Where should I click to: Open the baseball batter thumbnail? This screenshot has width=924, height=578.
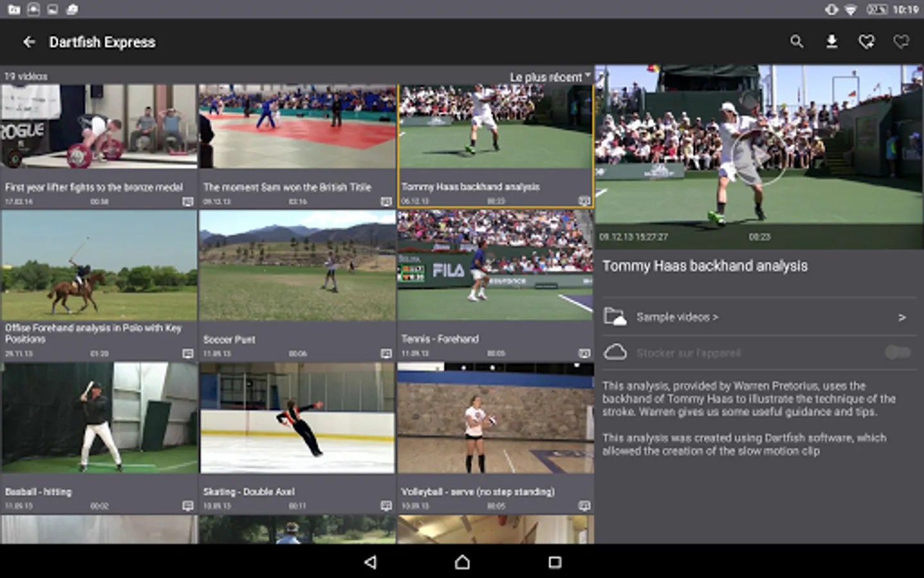tap(99, 418)
